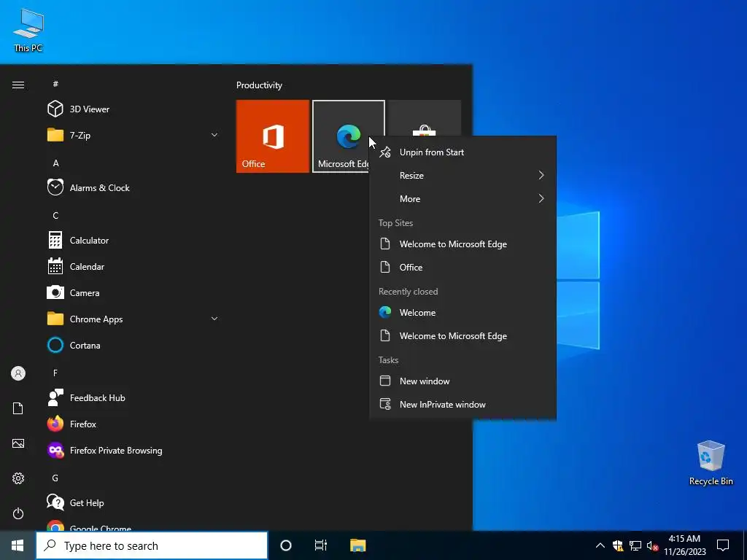
Task: Open the Office top site entry
Action: pos(462,267)
